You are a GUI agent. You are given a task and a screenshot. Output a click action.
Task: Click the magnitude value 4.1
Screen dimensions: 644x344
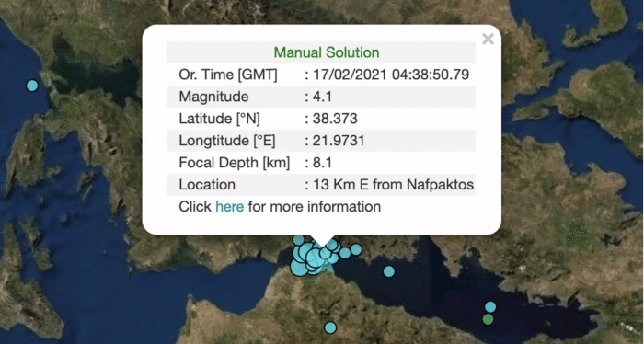point(322,97)
